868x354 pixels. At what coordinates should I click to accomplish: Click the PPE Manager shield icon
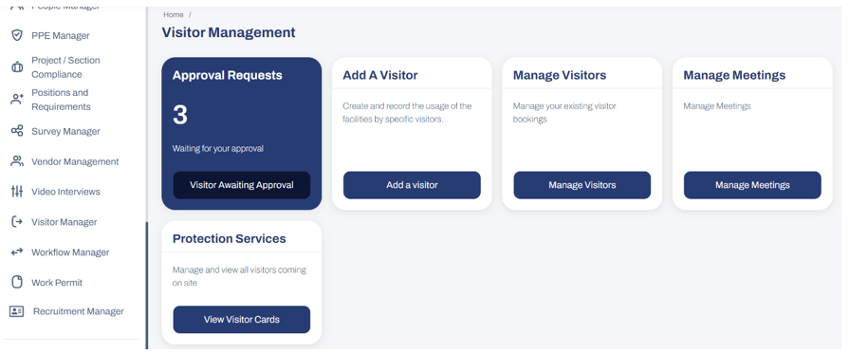[x=17, y=35]
